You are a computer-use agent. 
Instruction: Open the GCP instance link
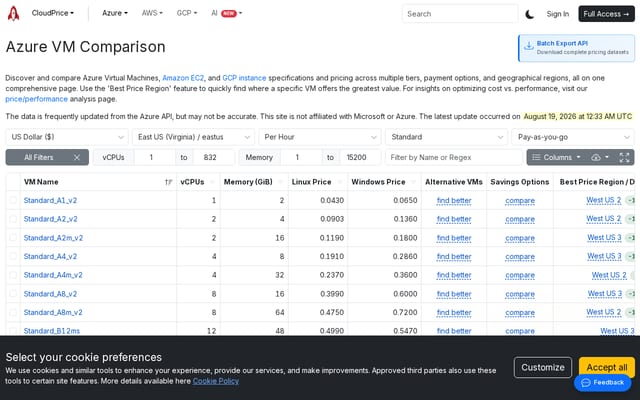(x=244, y=78)
